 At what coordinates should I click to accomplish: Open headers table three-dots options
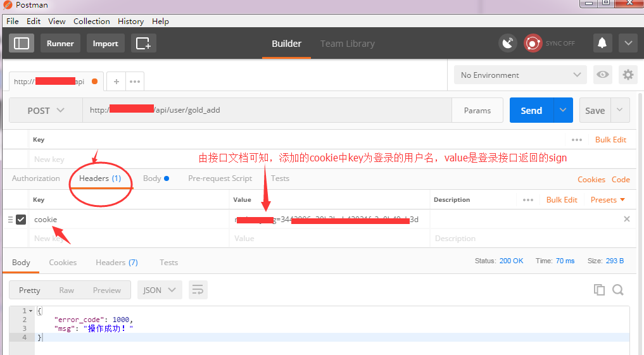click(x=527, y=200)
